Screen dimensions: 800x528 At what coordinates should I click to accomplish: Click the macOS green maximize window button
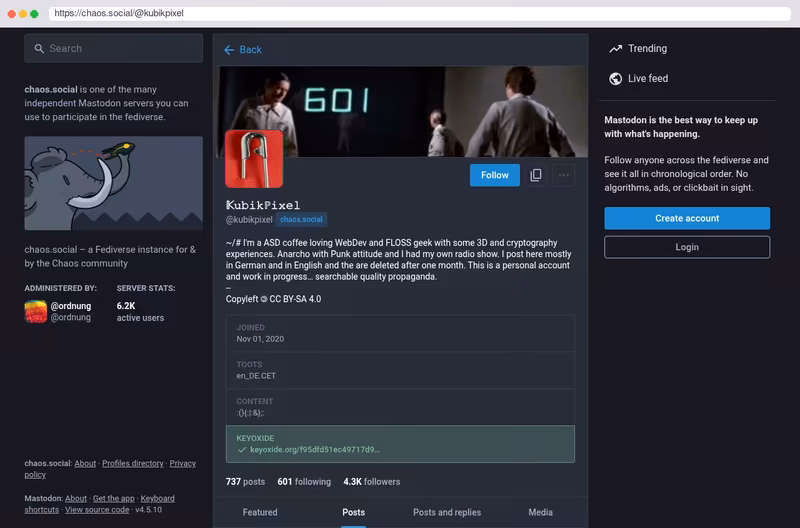click(x=34, y=14)
